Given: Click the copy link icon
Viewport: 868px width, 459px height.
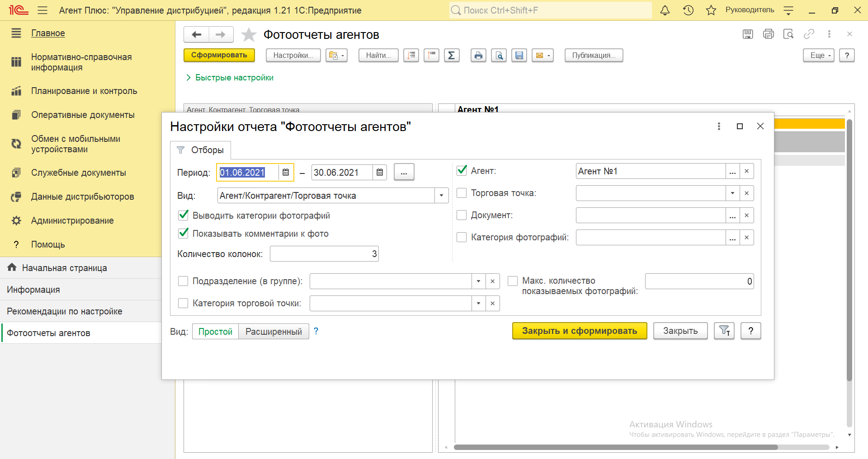Looking at the screenshot, I should pos(809,34).
